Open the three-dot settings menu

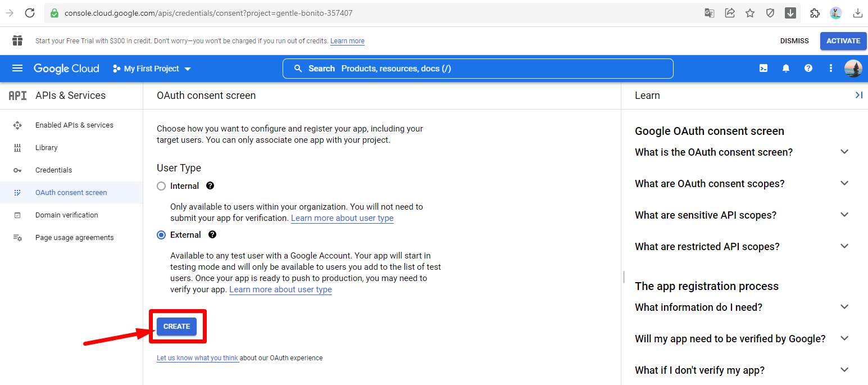point(831,69)
